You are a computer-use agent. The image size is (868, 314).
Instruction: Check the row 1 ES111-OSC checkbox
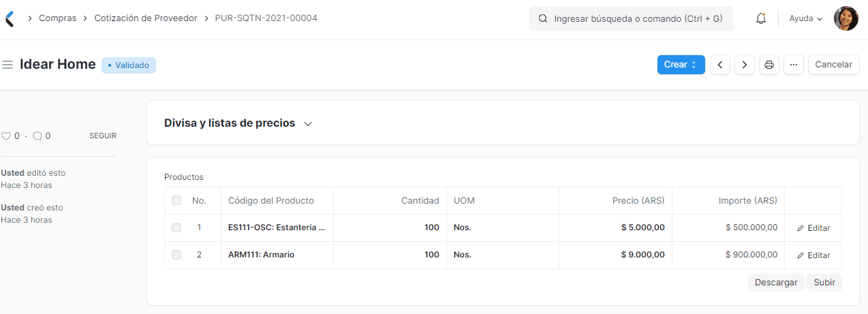(x=176, y=227)
